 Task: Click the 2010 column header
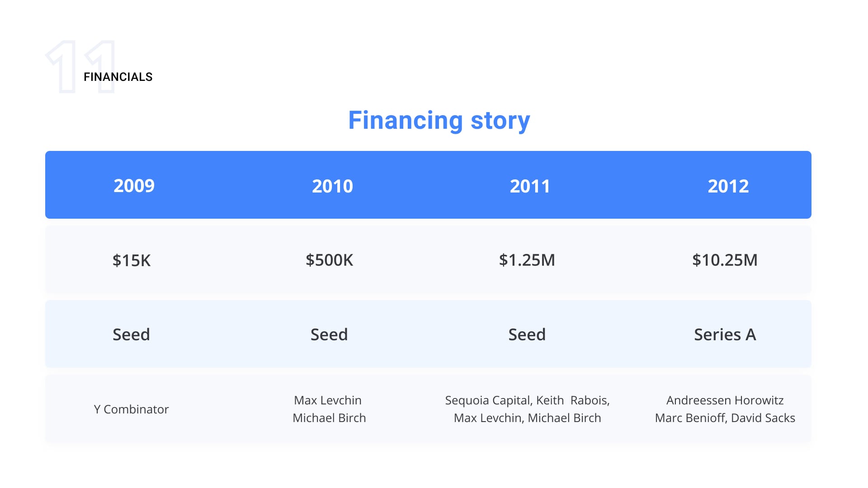point(332,186)
